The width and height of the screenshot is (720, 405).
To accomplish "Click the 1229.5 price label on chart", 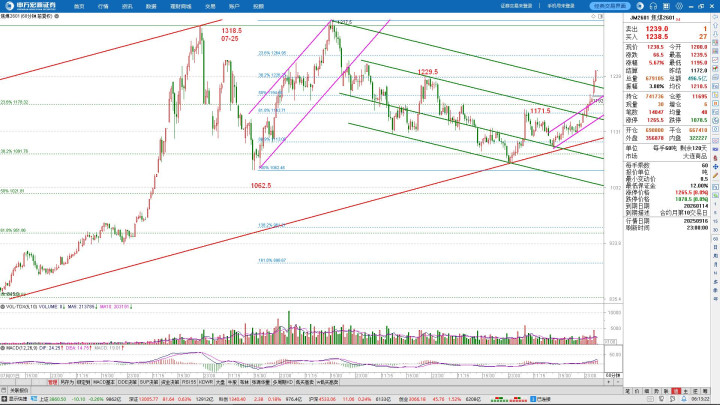I will pyautogui.click(x=428, y=72).
